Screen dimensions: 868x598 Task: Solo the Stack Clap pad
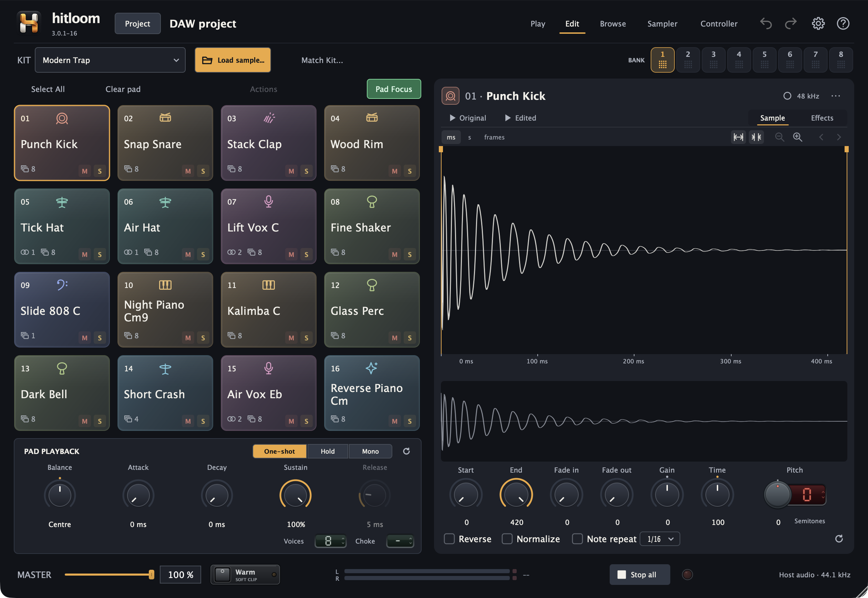tap(307, 171)
